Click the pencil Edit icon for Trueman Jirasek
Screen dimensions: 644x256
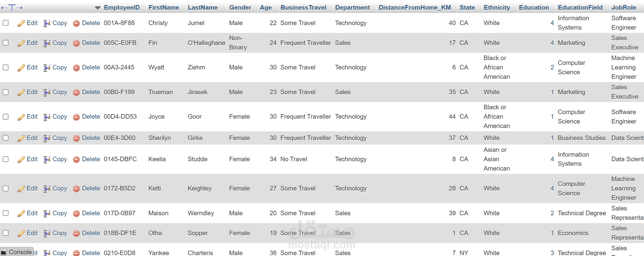[21, 92]
